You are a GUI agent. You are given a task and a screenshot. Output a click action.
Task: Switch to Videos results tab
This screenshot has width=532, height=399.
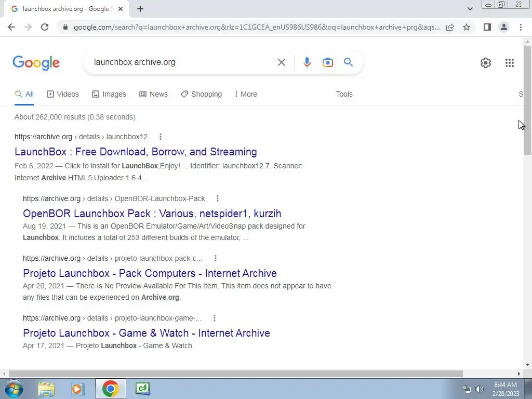(x=63, y=95)
